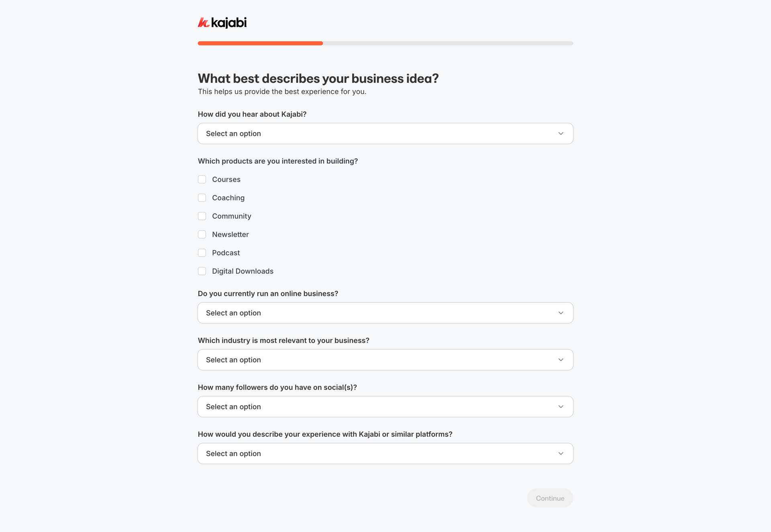
Task: Open the industry selection dropdown
Action: (385, 360)
